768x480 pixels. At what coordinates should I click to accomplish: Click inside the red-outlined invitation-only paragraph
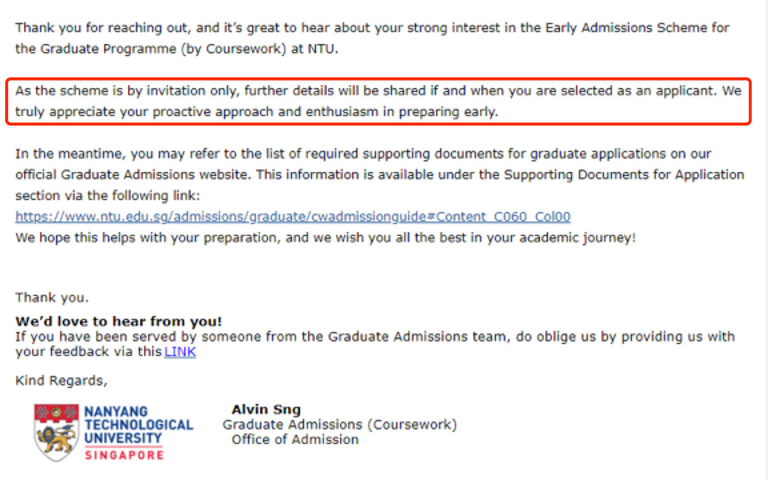[378, 101]
